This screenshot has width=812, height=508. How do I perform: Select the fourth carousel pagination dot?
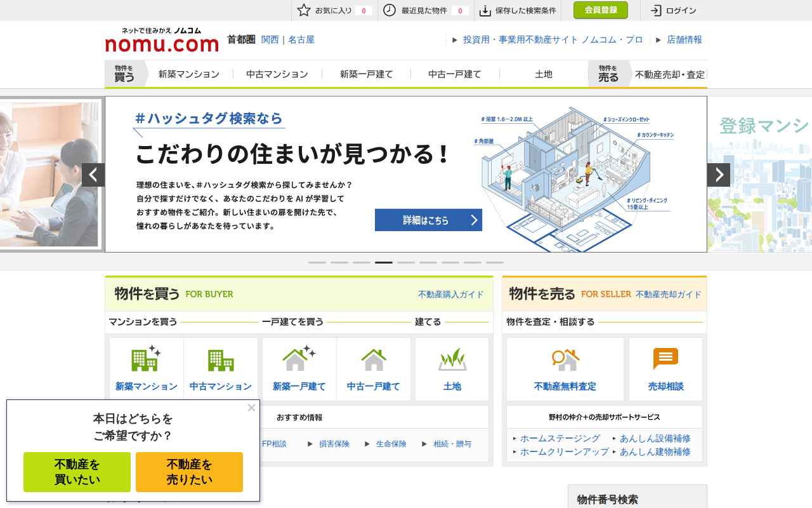tap(383, 262)
